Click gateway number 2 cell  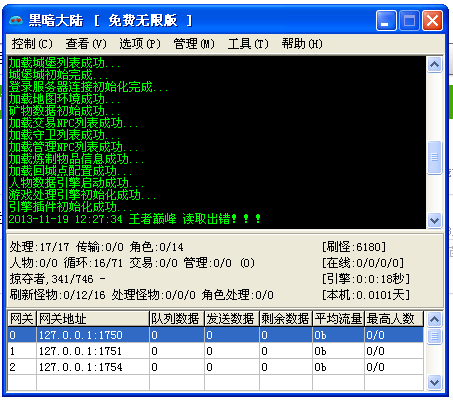click(22, 367)
